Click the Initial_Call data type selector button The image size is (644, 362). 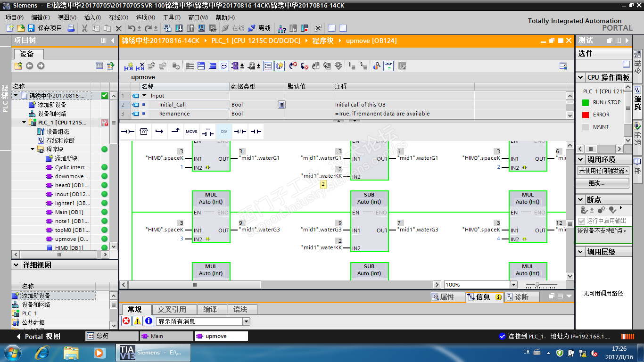[281, 105]
